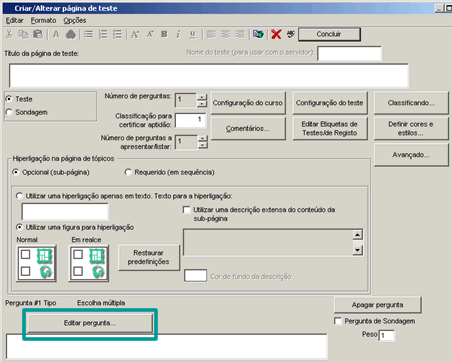Center align the text

[x=226, y=34]
